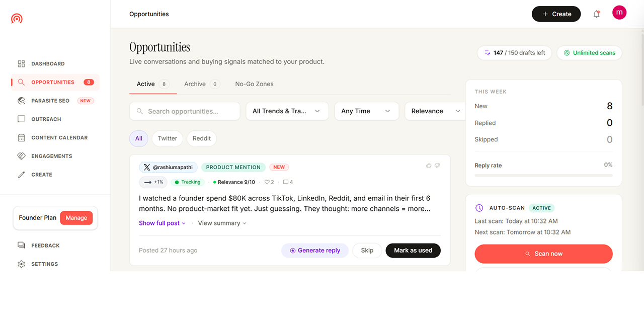
Task: Switch to the Active tab
Action: [x=153, y=84]
